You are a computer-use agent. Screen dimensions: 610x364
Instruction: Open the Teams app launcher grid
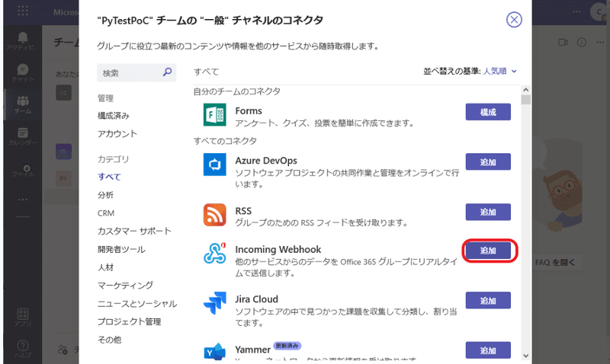tap(23, 10)
